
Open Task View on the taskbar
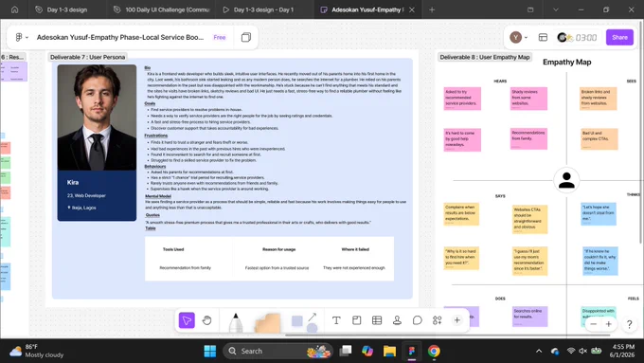[346, 351]
